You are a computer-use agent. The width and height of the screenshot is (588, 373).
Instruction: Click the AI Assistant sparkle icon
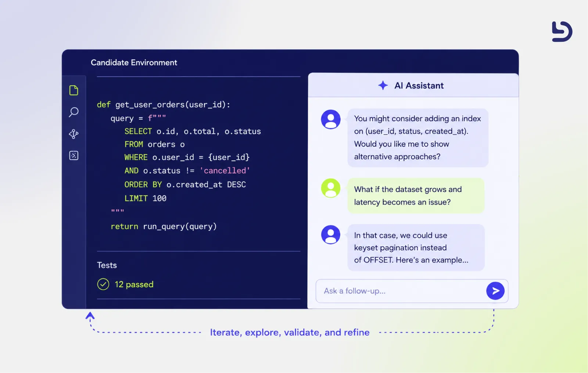(383, 85)
